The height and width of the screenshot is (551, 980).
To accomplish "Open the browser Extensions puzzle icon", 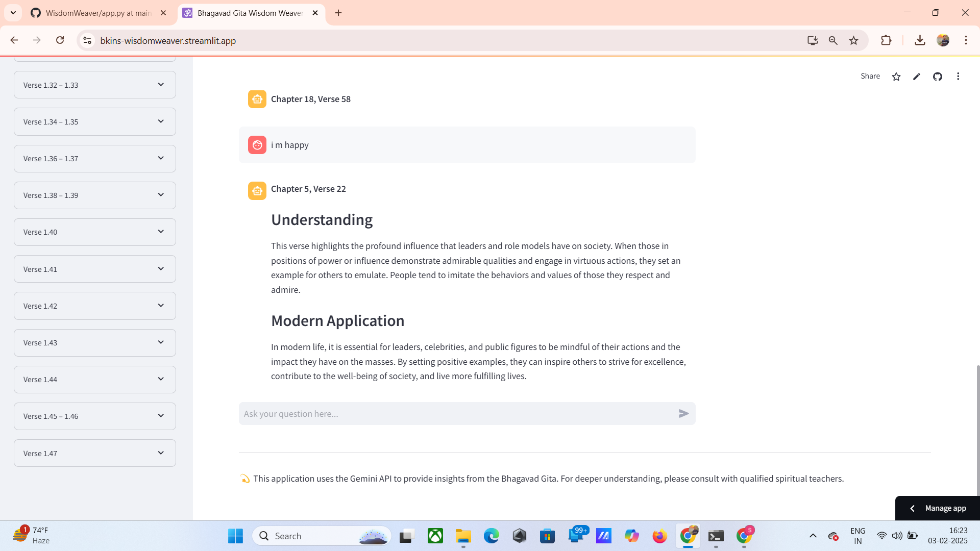I will click(886, 40).
